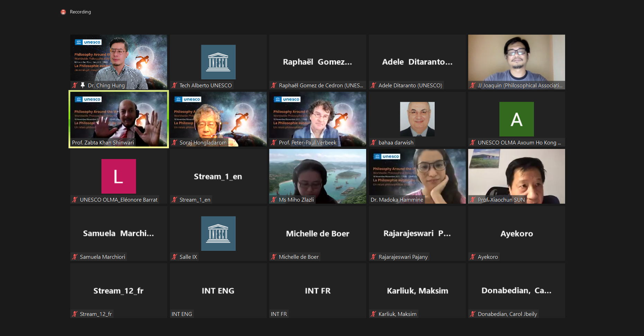The image size is (644, 336).
Task: Click muted mic icon for Salle IX
Action: (x=174, y=257)
